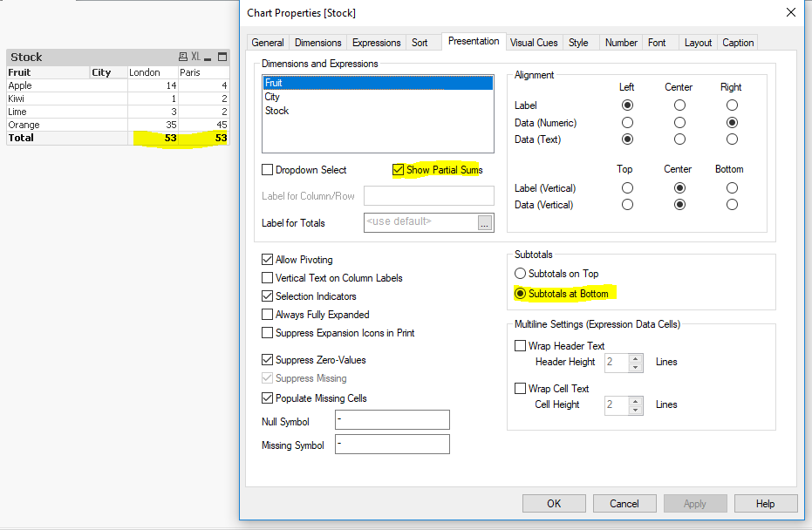The image size is (812, 530).
Task: Enable Always Fully Expanded
Action: tap(267, 314)
